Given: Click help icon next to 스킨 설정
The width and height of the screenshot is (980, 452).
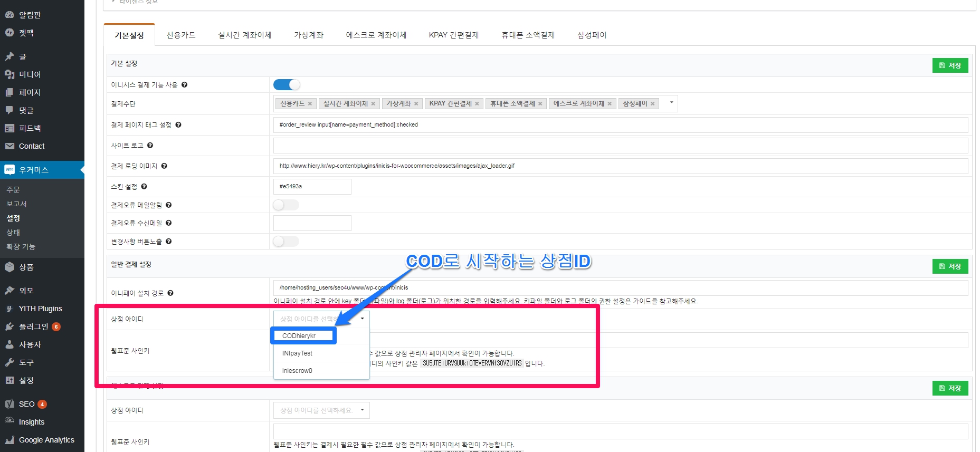Looking at the screenshot, I should [x=144, y=186].
